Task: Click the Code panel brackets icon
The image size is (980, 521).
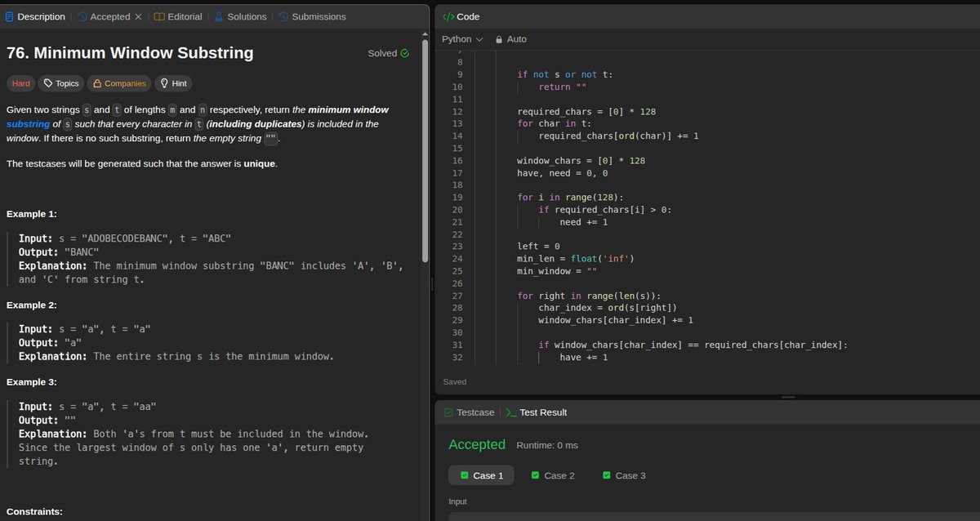Action: pyautogui.click(x=448, y=16)
